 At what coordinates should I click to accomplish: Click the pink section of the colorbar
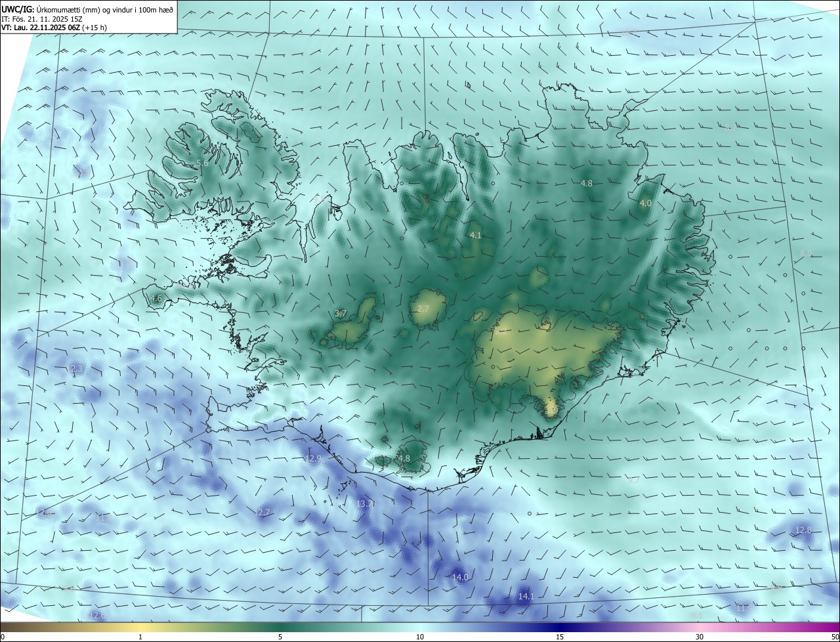(700, 628)
